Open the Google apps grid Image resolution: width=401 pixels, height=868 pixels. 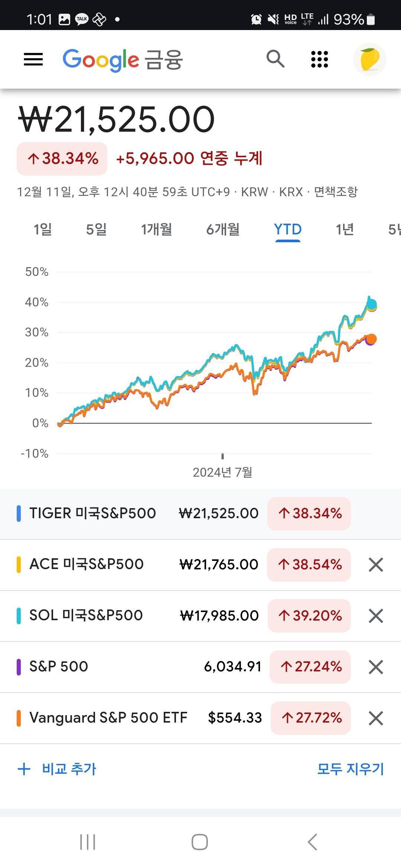coord(319,59)
